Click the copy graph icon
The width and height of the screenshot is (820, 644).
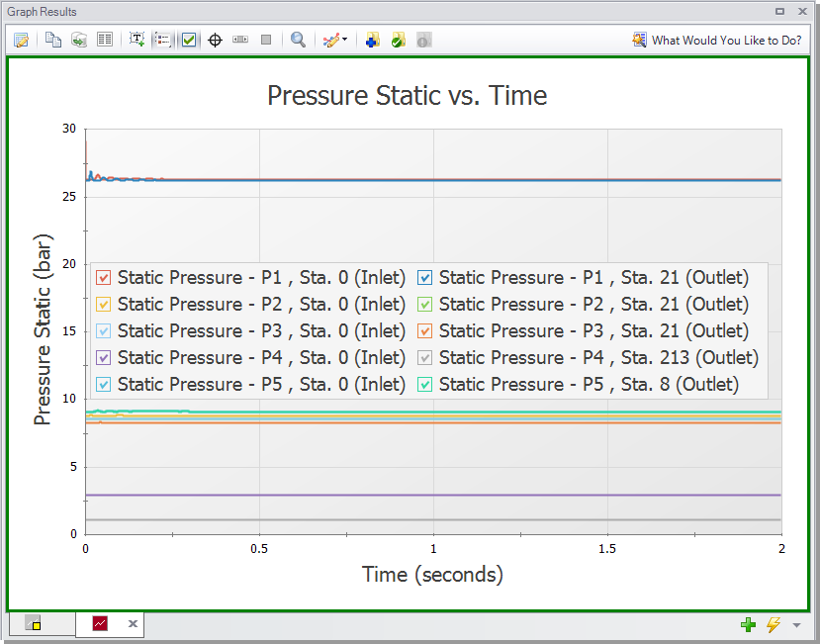pos(52,40)
